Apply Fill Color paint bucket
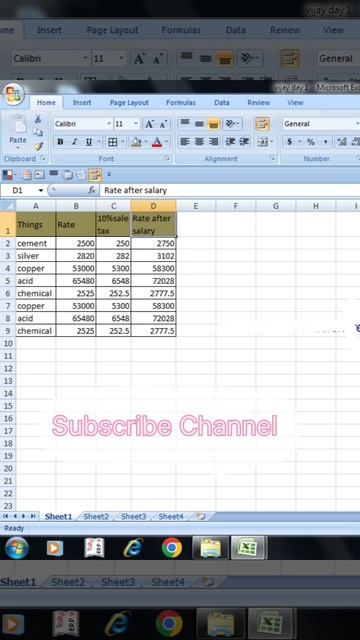Viewport: 360px width, 640px height. pos(136,142)
